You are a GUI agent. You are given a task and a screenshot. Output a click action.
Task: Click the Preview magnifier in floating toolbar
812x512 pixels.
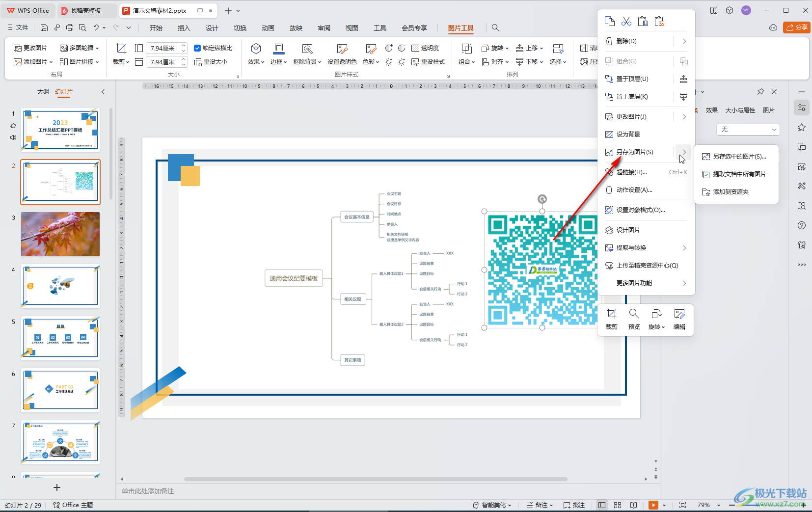pyautogui.click(x=634, y=319)
